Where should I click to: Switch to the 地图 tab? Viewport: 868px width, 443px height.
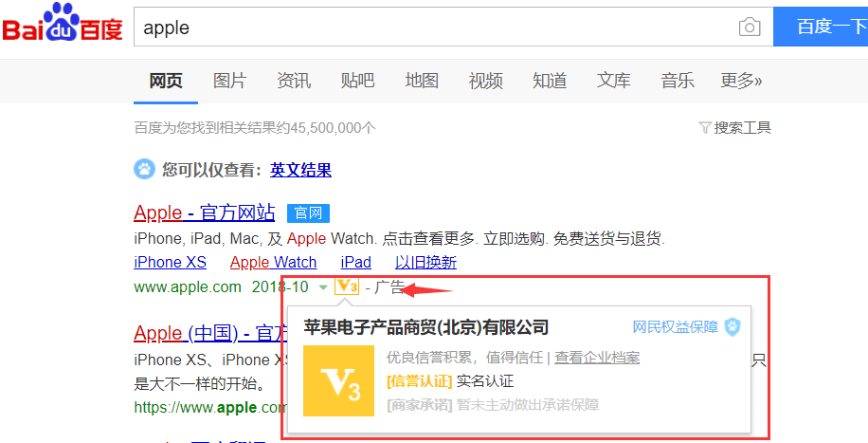pyautogui.click(x=422, y=81)
